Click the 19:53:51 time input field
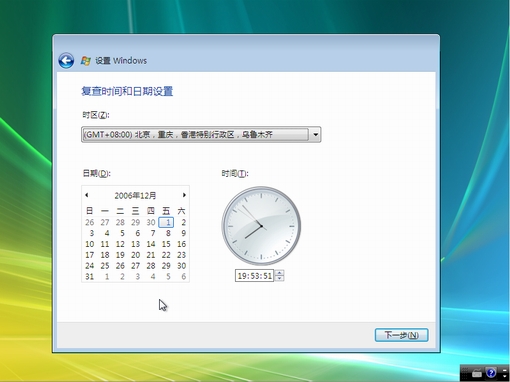 [x=254, y=276]
